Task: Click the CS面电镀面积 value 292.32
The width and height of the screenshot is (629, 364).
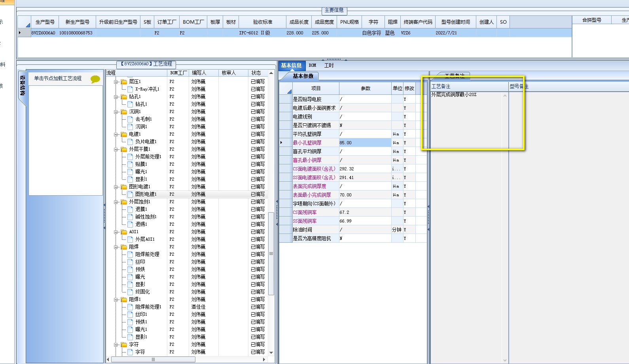Action: tap(365, 169)
